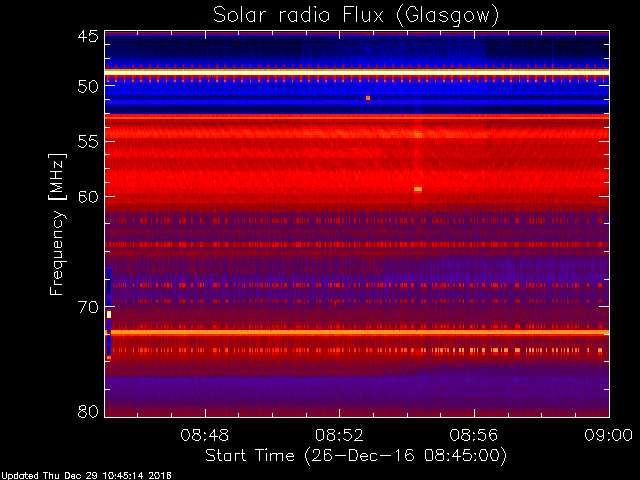Image resolution: width=640 pixels, height=480 pixels.
Task: Click the 45 frequency tick label
Action: tap(88, 36)
